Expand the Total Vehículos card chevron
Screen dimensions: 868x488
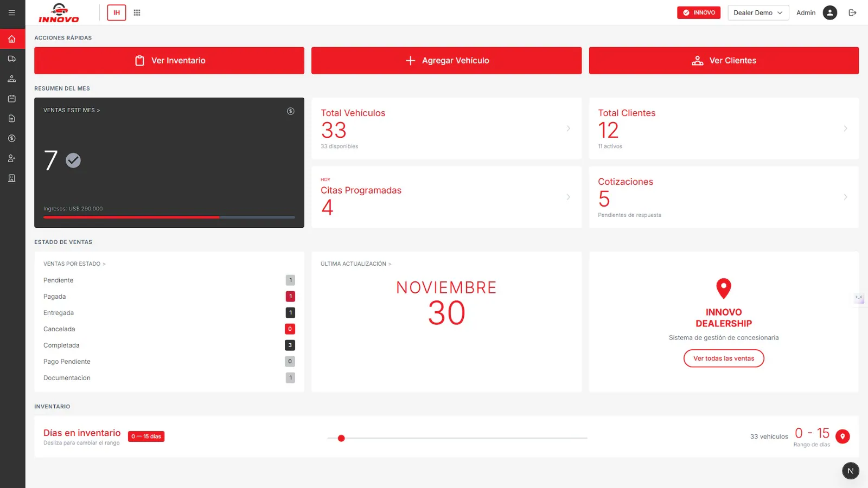pyautogui.click(x=568, y=129)
